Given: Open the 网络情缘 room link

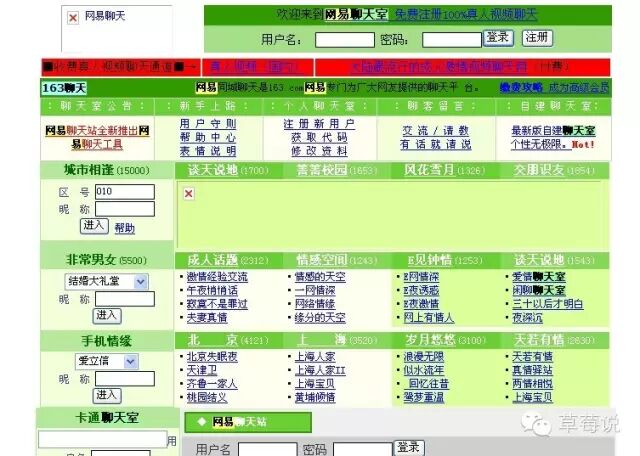Looking at the screenshot, I should (x=315, y=304).
